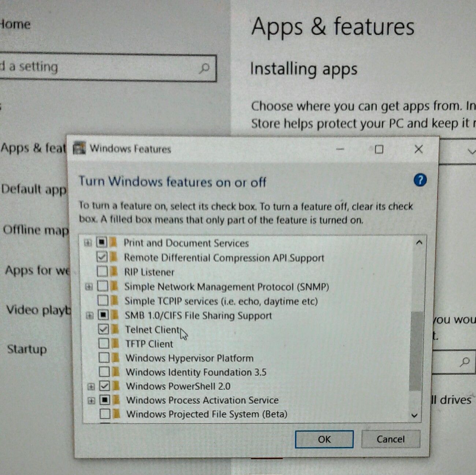This screenshot has width=476, height=475.
Task: Open Default apps in Settings sidebar
Action: (34, 189)
